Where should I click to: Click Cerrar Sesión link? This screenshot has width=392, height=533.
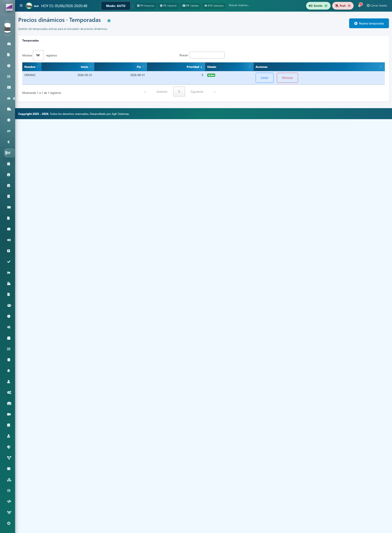[377, 6]
